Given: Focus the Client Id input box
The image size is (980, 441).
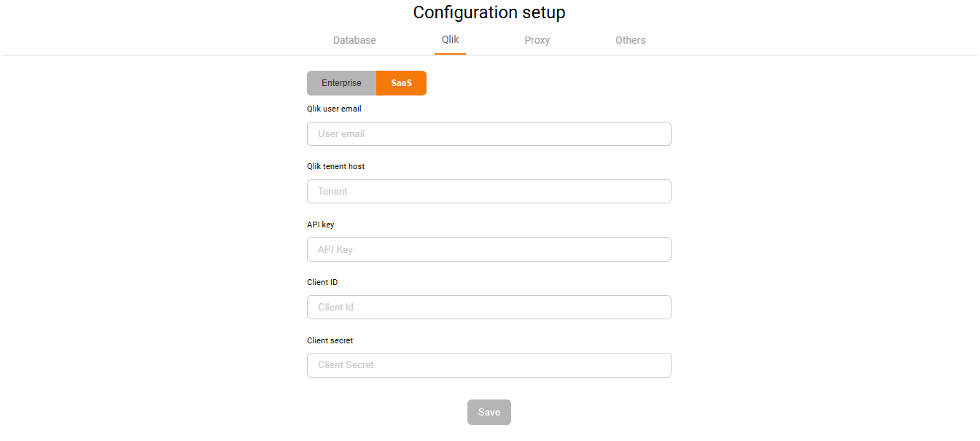Looking at the screenshot, I should point(489,308).
